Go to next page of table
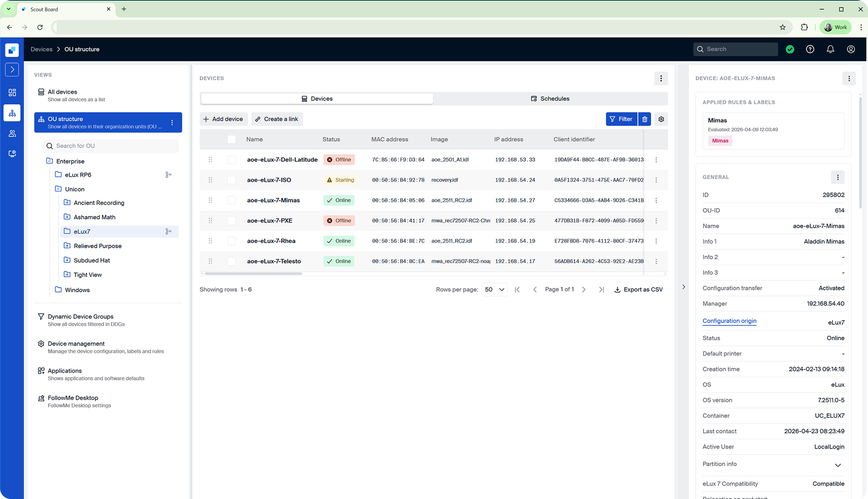 click(584, 290)
